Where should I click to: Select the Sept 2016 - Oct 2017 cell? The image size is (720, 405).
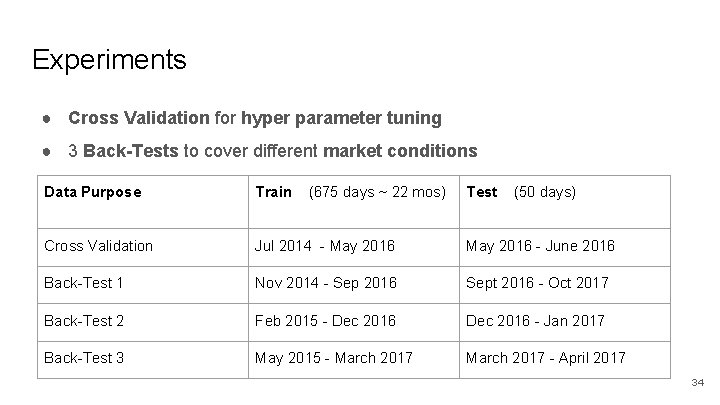(x=565, y=285)
